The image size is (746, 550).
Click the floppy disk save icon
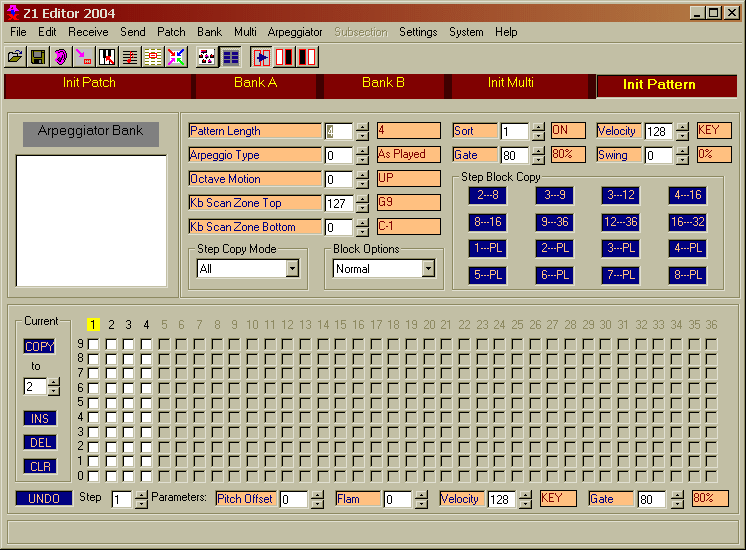point(38,57)
